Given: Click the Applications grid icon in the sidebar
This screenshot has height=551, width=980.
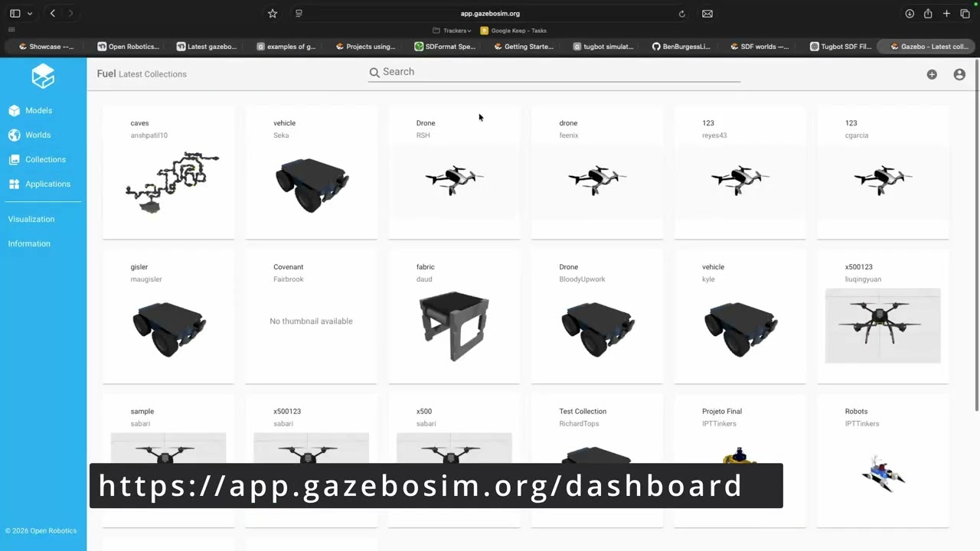Looking at the screenshot, I should [x=14, y=184].
